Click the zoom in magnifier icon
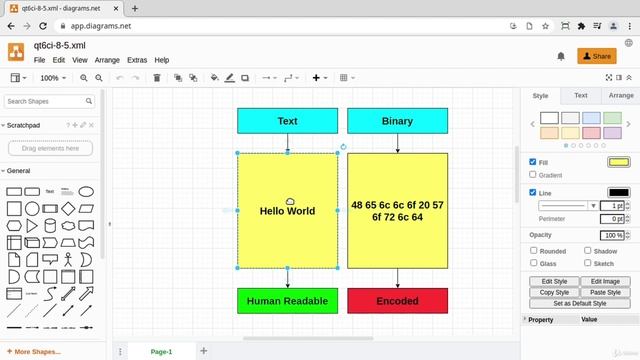Image resolution: width=640 pixels, height=360 pixels. click(x=84, y=78)
